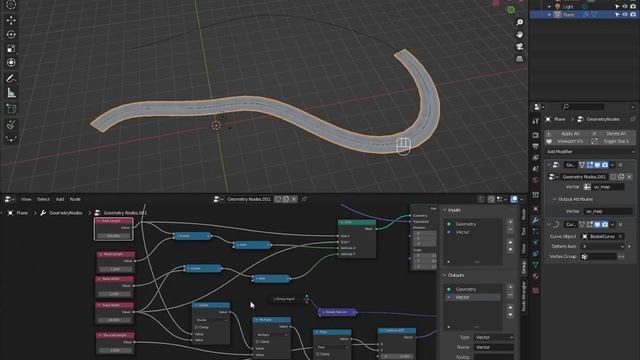Open the World properties tab

[536, 180]
